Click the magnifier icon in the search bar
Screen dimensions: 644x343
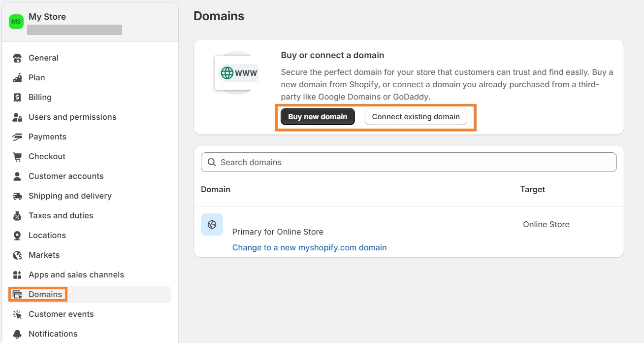click(x=211, y=162)
